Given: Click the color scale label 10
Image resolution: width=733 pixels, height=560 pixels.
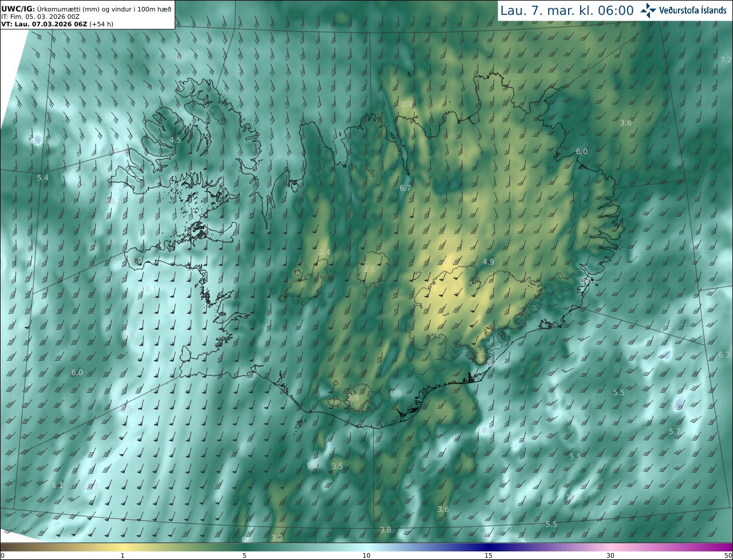Looking at the screenshot, I should point(366,555).
